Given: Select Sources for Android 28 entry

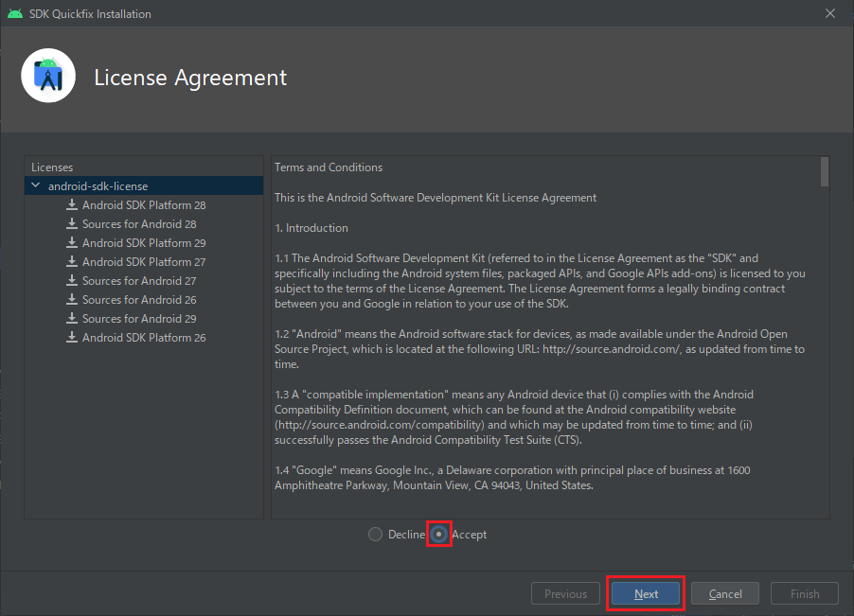Looking at the screenshot, I should tap(139, 224).
